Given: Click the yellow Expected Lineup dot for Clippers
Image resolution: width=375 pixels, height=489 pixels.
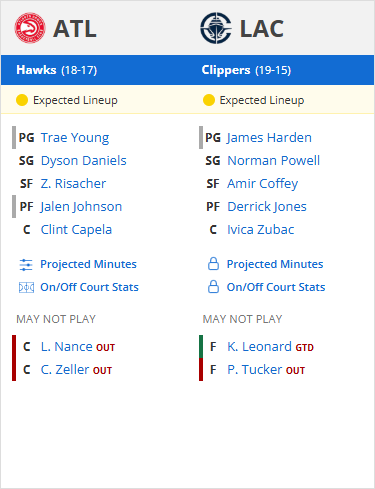Looking at the screenshot, I should (209, 100).
